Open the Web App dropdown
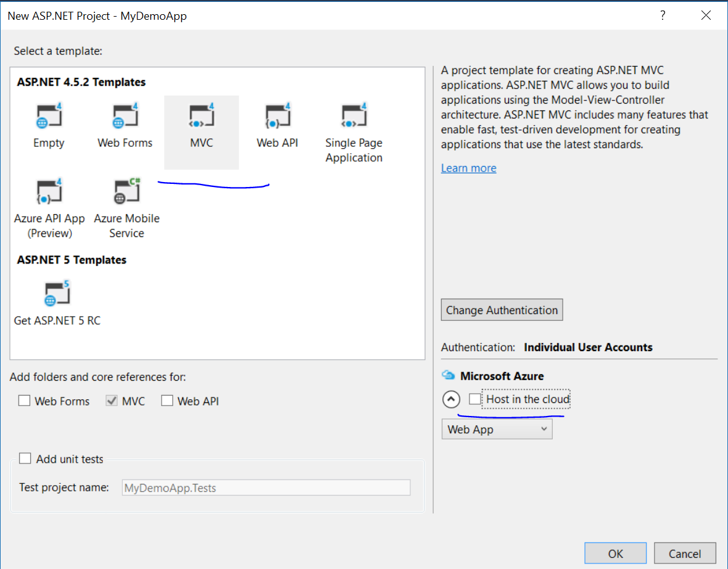The width and height of the screenshot is (728, 569). pyautogui.click(x=497, y=429)
